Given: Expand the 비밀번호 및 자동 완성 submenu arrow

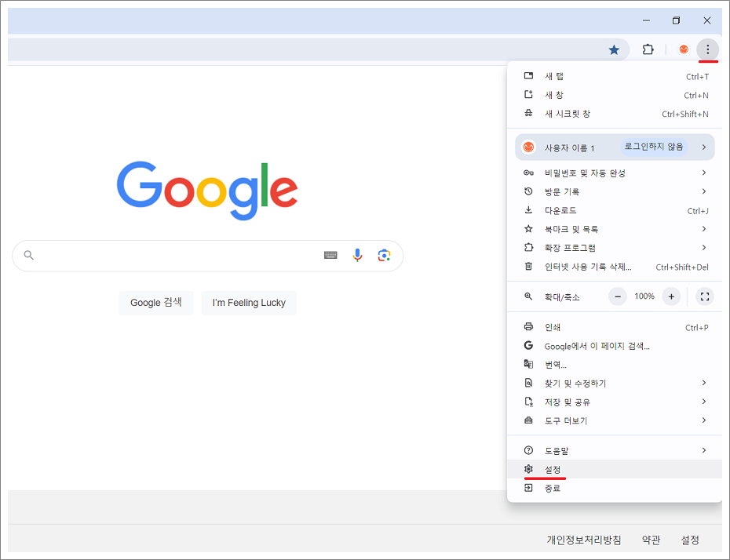Looking at the screenshot, I should click(x=704, y=173).
